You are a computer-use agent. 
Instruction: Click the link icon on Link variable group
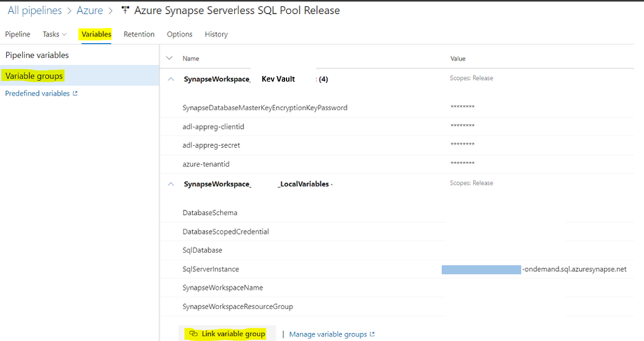pos(194,334)
